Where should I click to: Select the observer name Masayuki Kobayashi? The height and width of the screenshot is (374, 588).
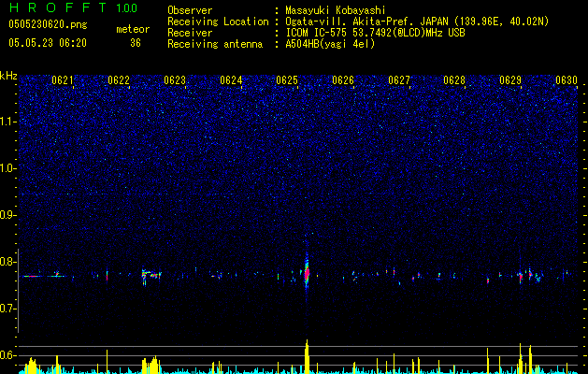(336, 10)
